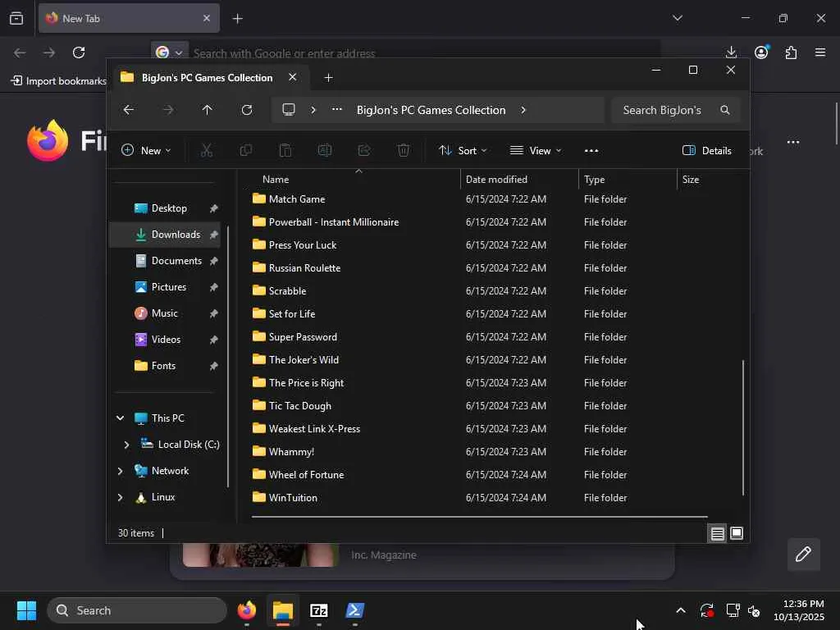Focus the Firefox address bar
Screen dimensions: 840x630
tap(423, 52)
